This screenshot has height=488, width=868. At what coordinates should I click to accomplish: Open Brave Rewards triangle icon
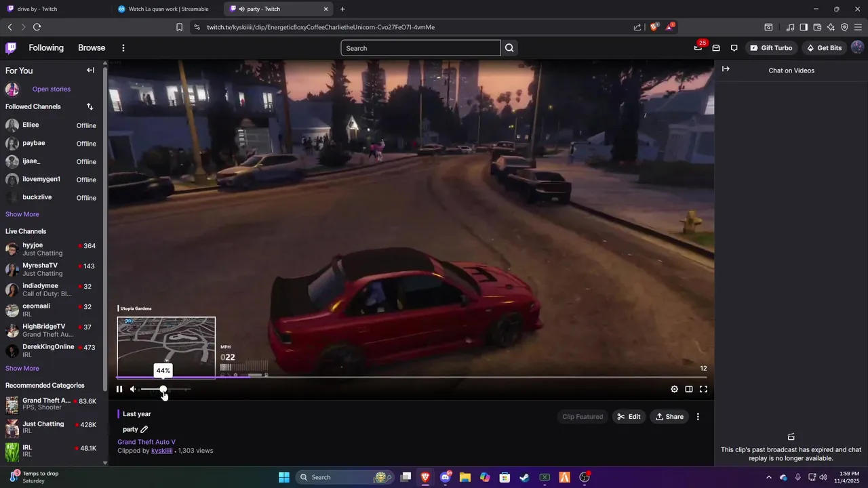[671, 26]
